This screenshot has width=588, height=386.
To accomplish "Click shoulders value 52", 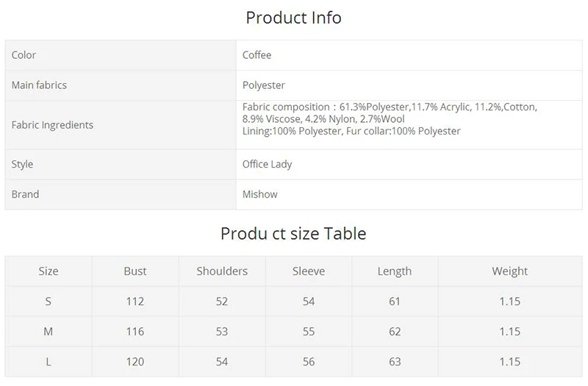I will [222, 301].
